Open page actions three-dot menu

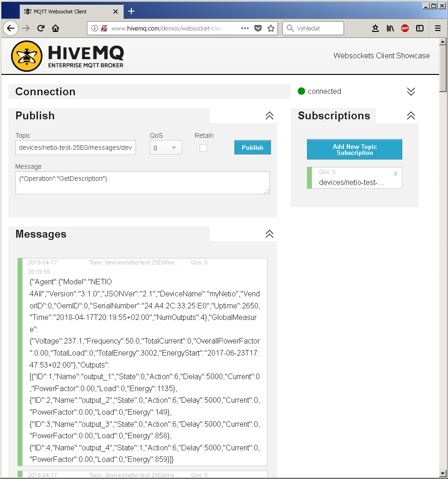tap(245, 28)
